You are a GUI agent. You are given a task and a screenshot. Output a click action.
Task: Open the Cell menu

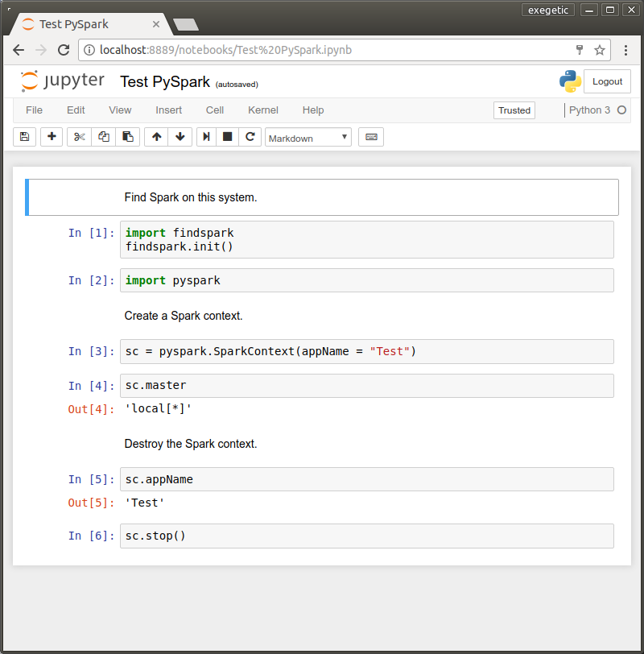215,110
